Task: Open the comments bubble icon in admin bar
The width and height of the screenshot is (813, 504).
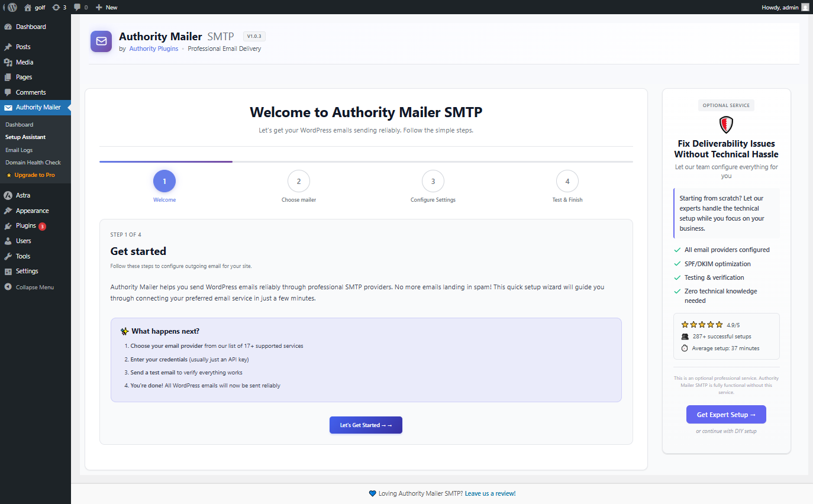Action: pos(78,7)
